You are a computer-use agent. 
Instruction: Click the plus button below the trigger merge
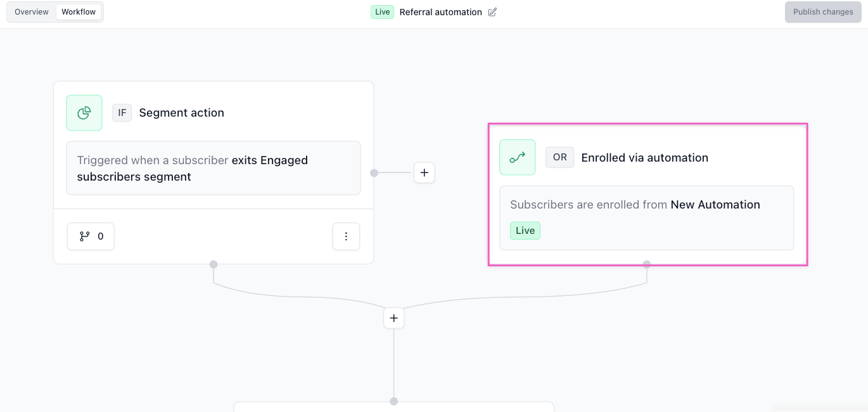click(393, 318)
